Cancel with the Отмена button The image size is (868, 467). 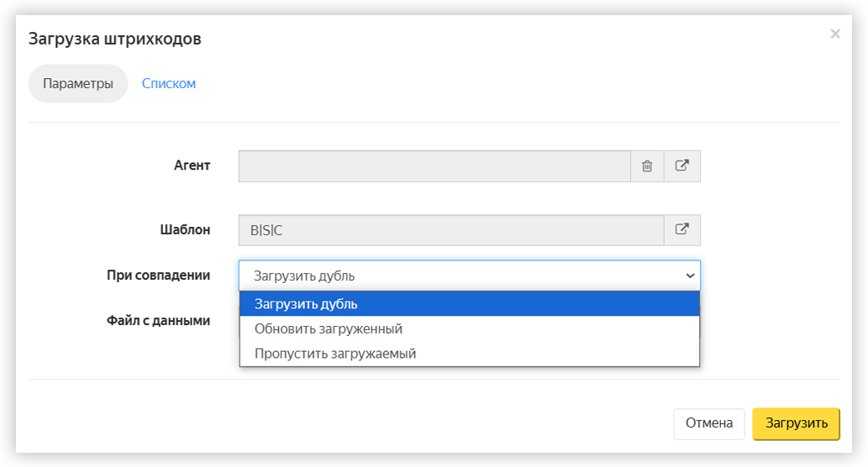pyautogui.click(x=709, y=423)
